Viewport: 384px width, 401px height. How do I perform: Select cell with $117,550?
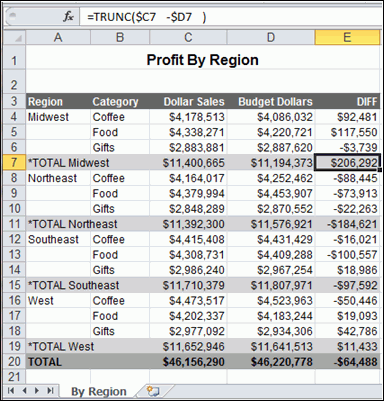pyautogui.click(x=347, y=132)
